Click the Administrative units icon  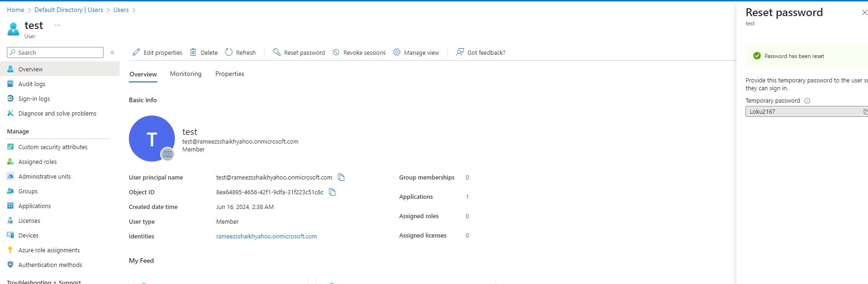pos(10,176)
